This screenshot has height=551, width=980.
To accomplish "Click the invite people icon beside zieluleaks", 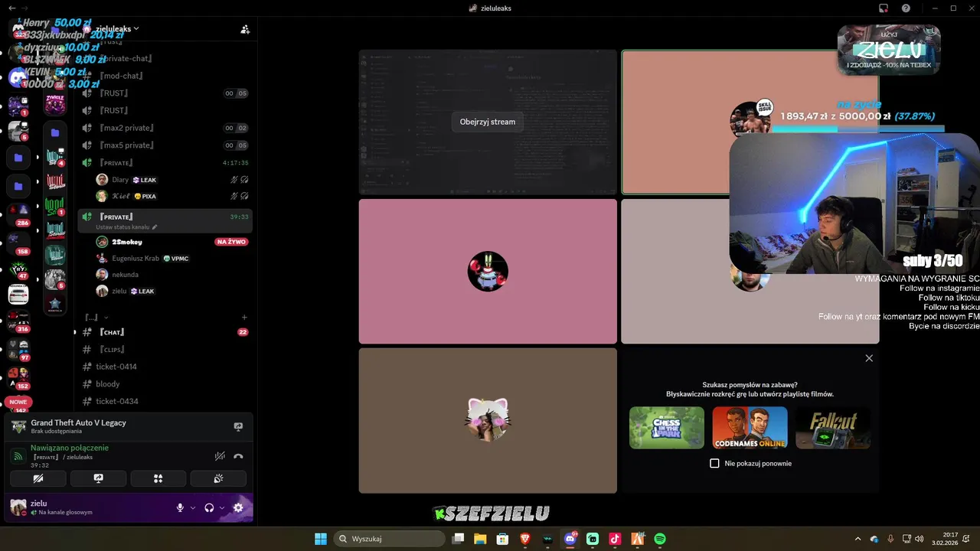I will coord(245,29).
